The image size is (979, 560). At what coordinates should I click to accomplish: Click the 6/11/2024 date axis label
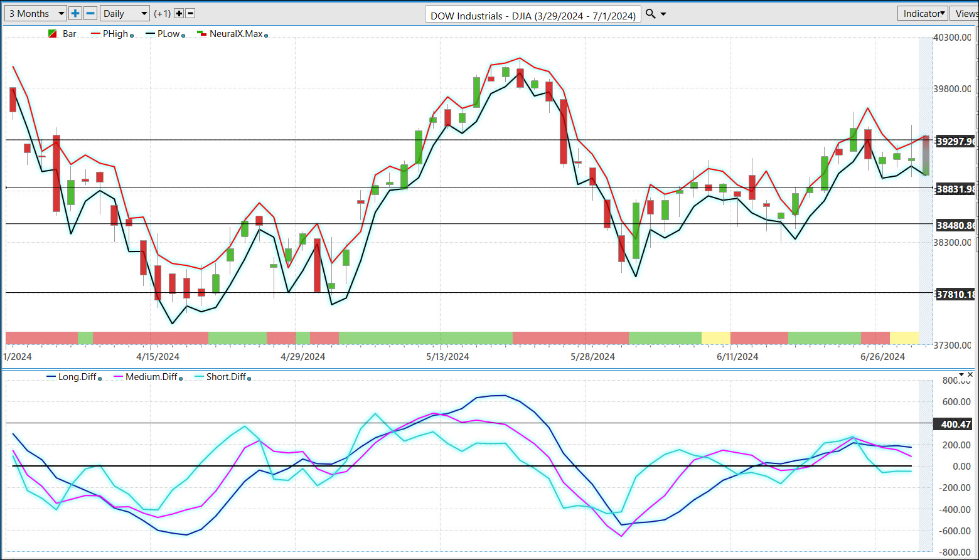(737, 357)
